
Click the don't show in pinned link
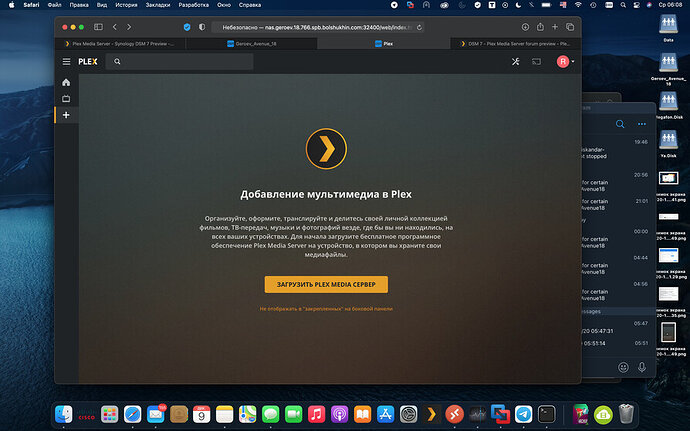(326, 309)
